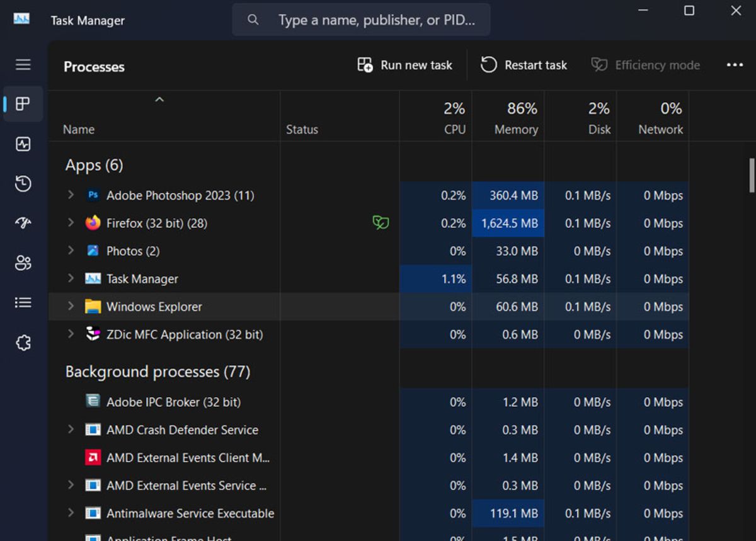Click the Task Manager title bar icon
The width and height of the screenshot is (756, 541).
click(21, 19)
